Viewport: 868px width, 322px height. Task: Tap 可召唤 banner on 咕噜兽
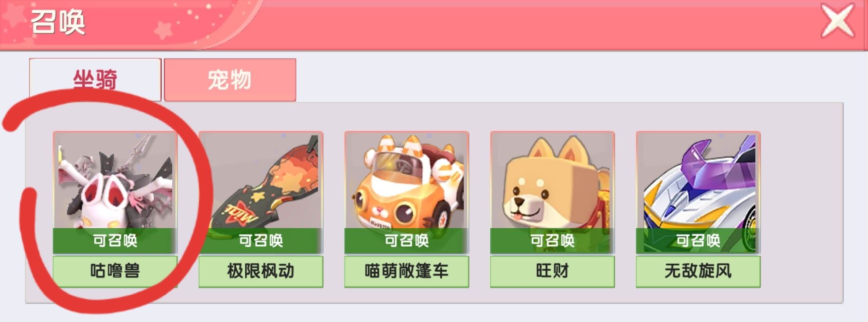click(x=115, y=241)
